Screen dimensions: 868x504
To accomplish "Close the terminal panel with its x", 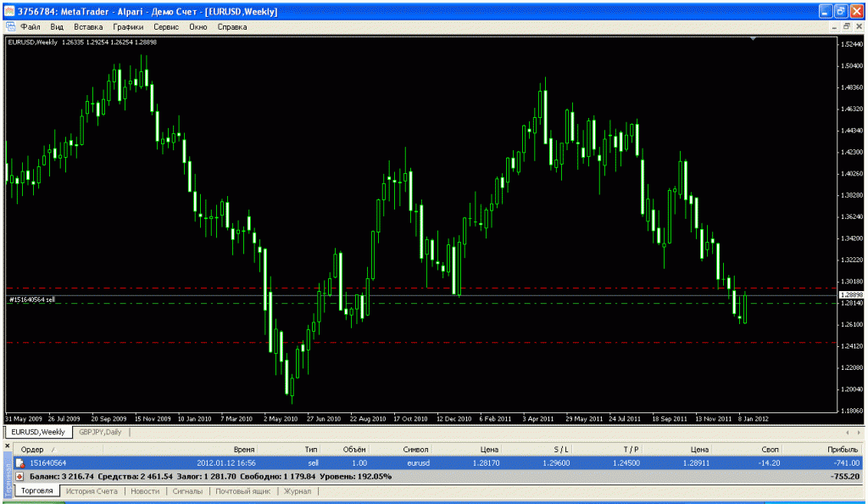I will pos(6,445).
